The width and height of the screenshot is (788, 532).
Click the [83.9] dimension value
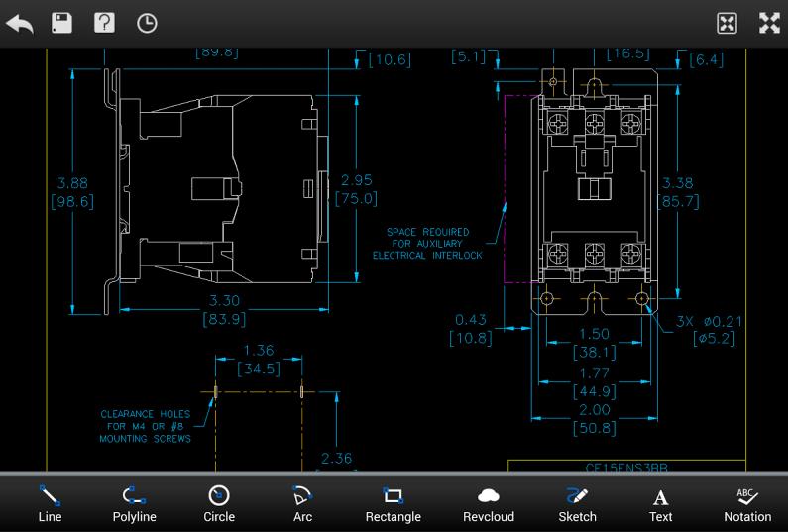(224, 319)
